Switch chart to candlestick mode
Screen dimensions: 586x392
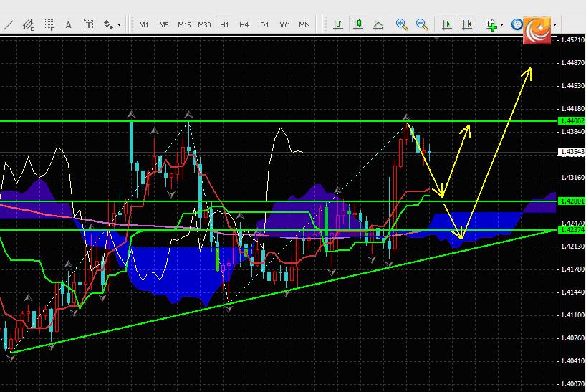pos(358,24)
